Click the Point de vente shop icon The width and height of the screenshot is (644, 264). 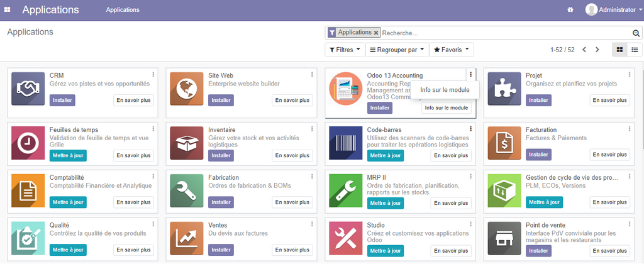pyautogui.click(x=504, y=238)
